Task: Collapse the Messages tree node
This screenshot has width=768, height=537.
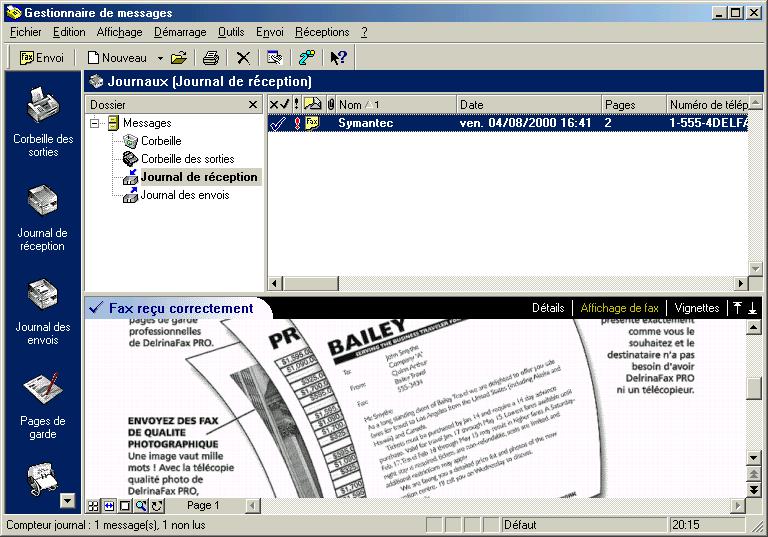Action: click(95, 123)
